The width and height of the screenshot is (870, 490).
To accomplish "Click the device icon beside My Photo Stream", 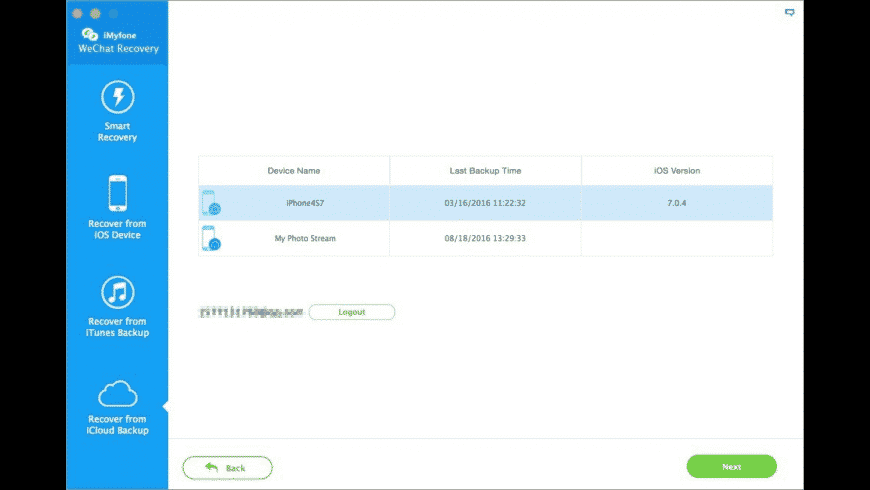I will click(210, 238).
